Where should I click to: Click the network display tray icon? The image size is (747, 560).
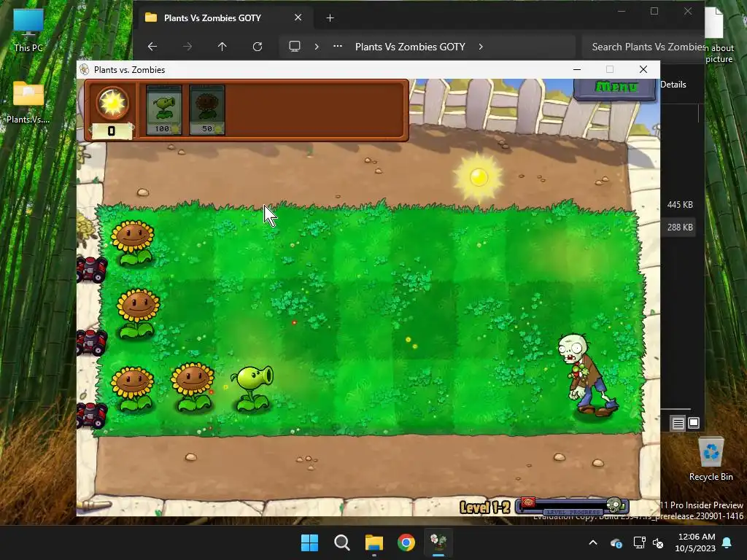[639, 542]
